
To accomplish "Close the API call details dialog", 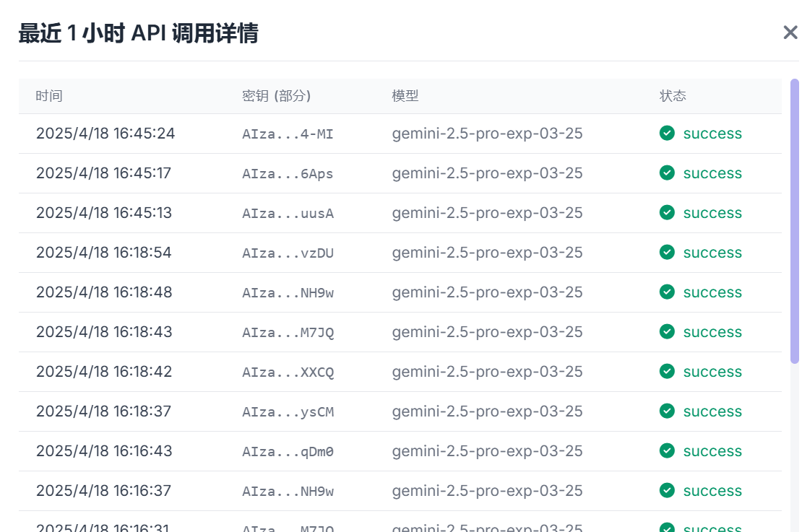I will pyautogui.click(x=790, y=32).
